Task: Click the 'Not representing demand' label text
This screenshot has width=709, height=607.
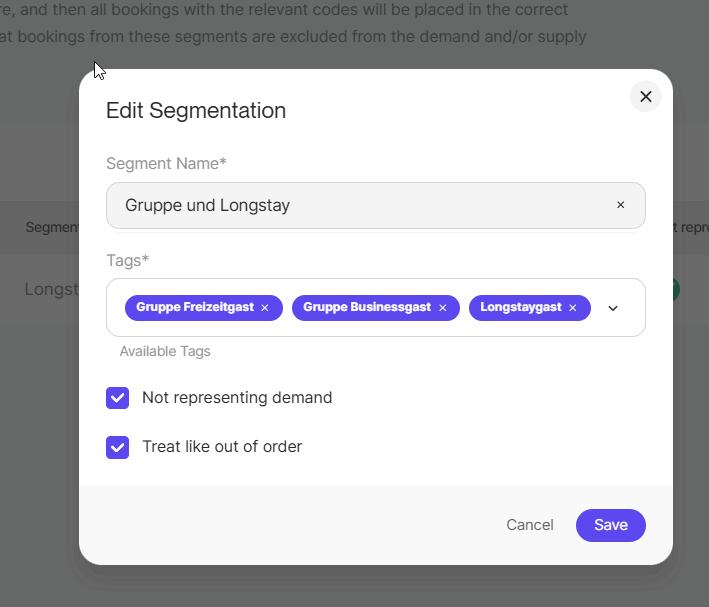Action: 237,398
